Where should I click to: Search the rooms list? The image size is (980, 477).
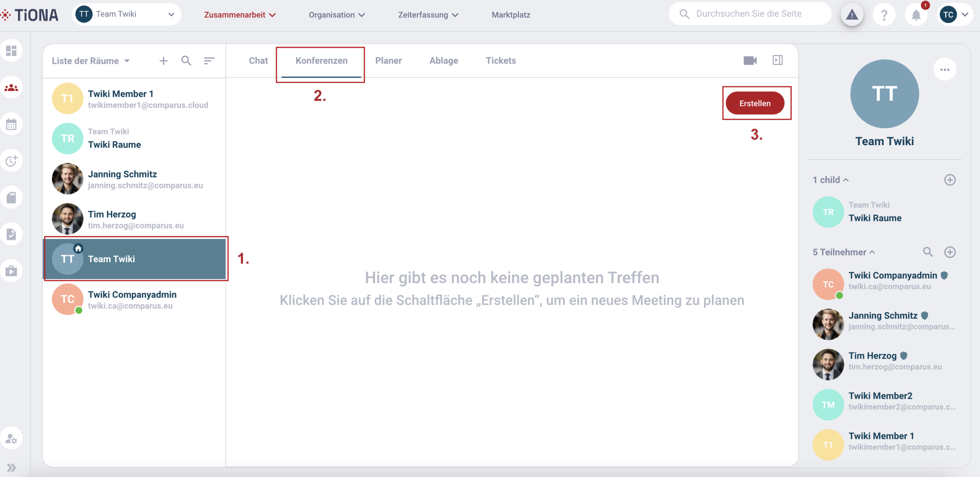click(x=186, y=61)
